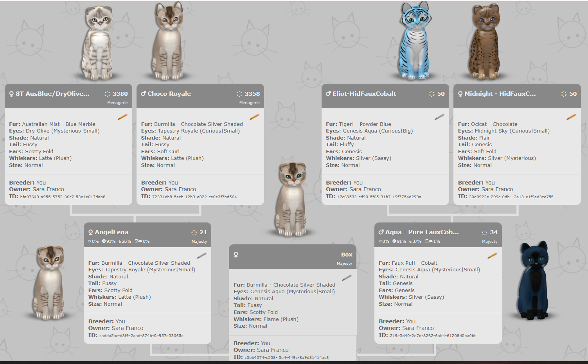Click the female symbol beside Midnight - HidFauxC
588x364 pixels.
click(460, 94)
